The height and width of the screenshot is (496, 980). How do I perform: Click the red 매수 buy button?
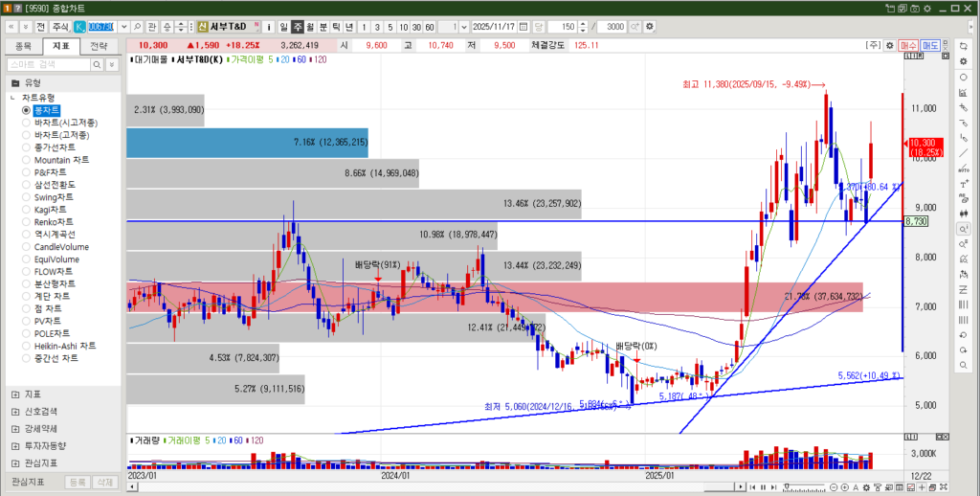(x=908, y=45)
